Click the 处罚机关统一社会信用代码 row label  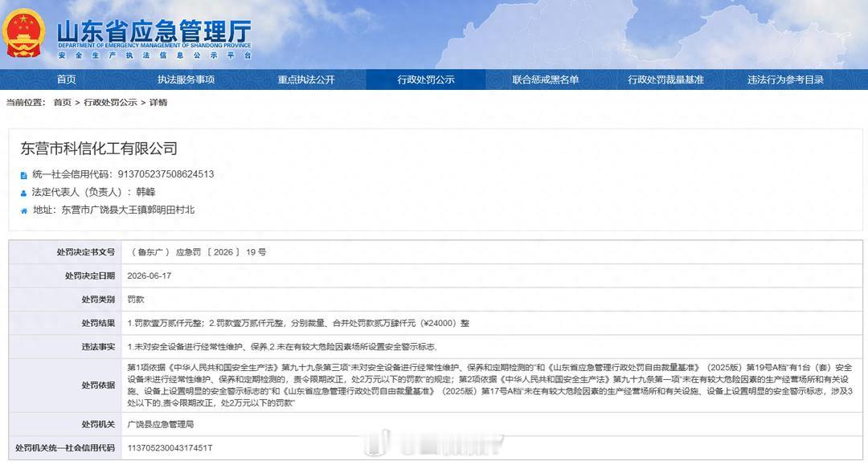pos(65,448)
